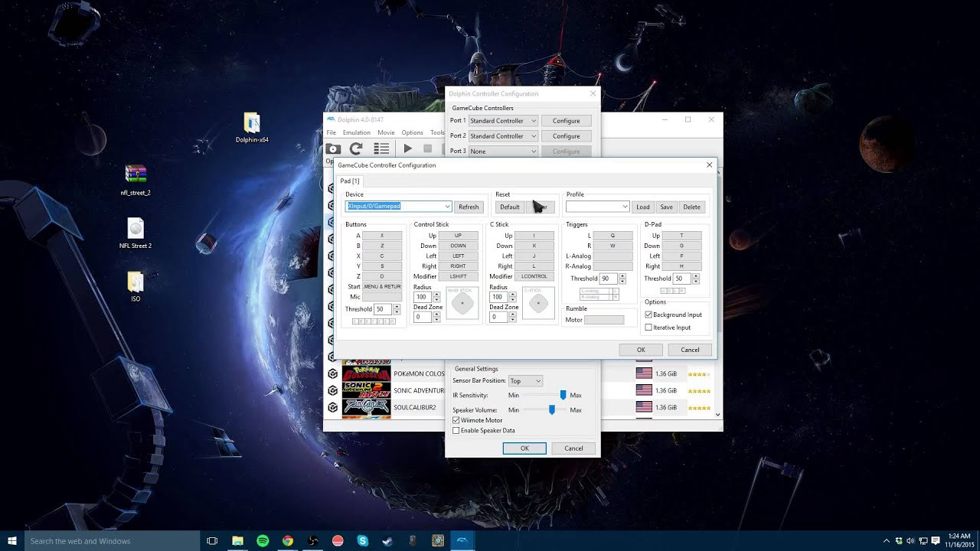Image resolution: width=980 pixels, height=551 pixels.
Task: Click the Dolphin refresh list toolbar icon
Action: pos(356,148)
